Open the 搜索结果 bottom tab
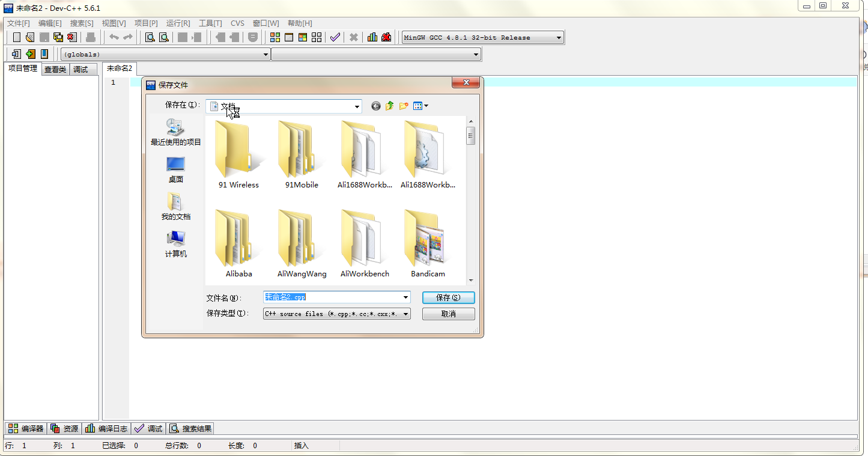Viewport: 868px width, 456px height. [x=190, y=428]
